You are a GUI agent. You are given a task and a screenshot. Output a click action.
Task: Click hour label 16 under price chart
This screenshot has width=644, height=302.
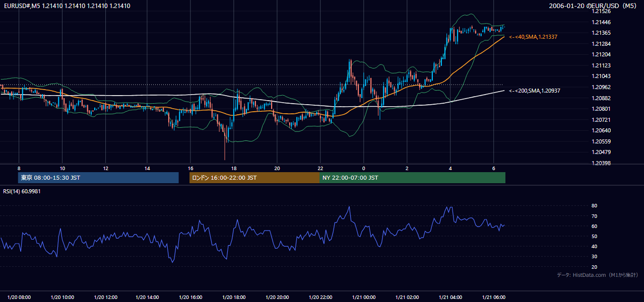tap(190, 168)
